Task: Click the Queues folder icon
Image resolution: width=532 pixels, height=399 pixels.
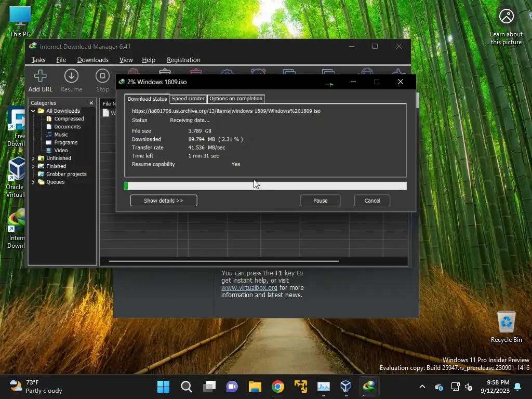Action: (41, 182)
